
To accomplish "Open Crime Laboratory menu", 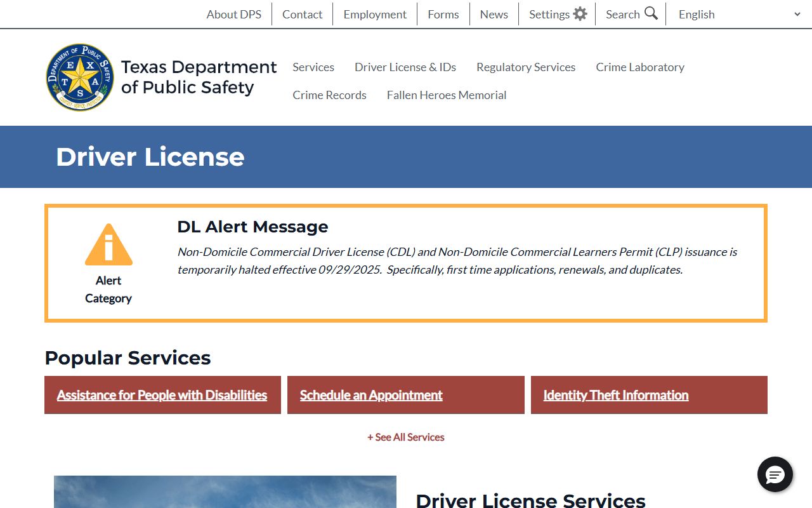I will [x=640, y=67].
